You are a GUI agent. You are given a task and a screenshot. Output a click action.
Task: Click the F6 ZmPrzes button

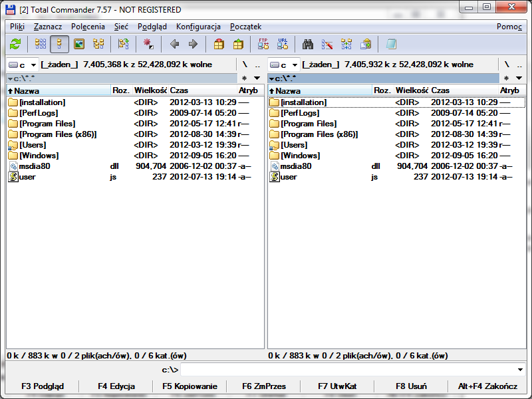[x=263, y=386]
